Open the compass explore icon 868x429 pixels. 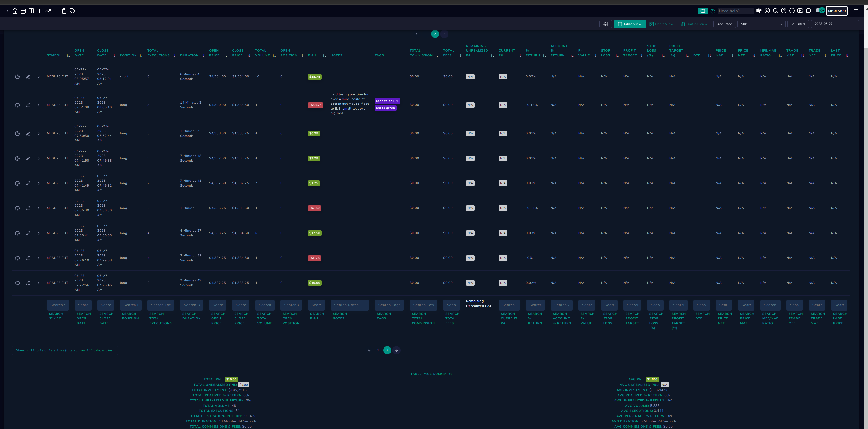[767, 11]
